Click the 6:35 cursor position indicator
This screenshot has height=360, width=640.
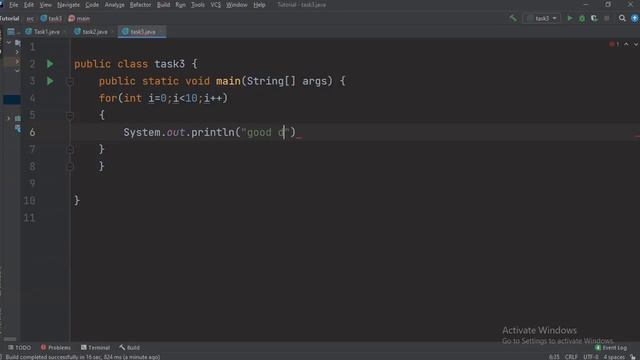[x=554, y=357]
